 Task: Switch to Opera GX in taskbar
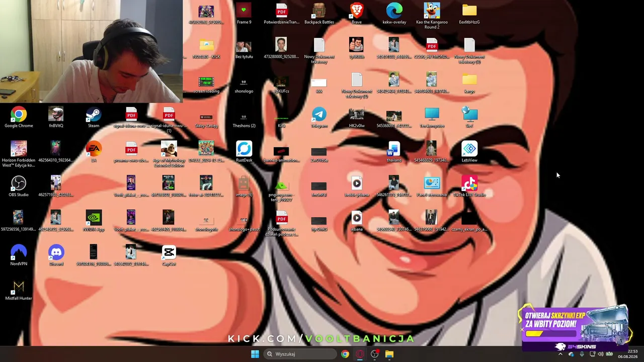(x=360, y=354)
